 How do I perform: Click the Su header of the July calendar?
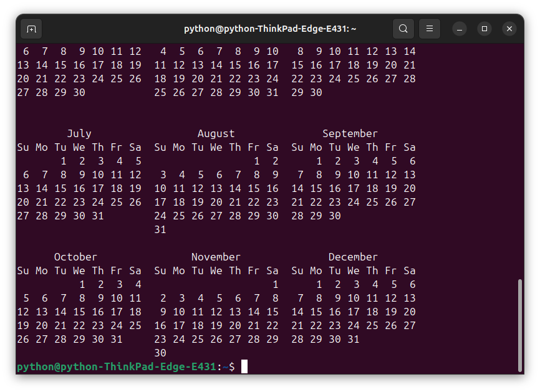click(23, 147)
